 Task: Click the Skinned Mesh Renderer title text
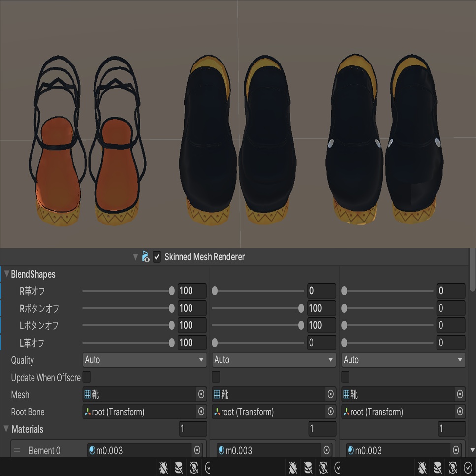pyautogui.click(x=204, y=257)
